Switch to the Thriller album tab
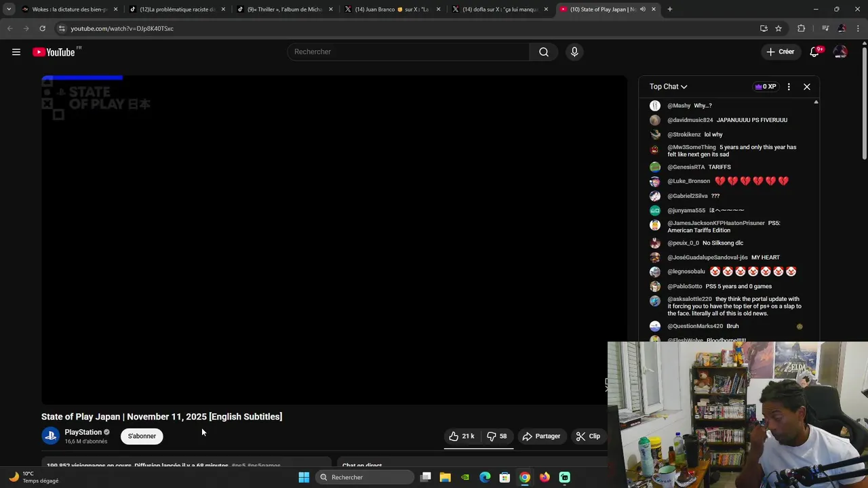This screenshot has height=488, width=868. pos(283,9)
